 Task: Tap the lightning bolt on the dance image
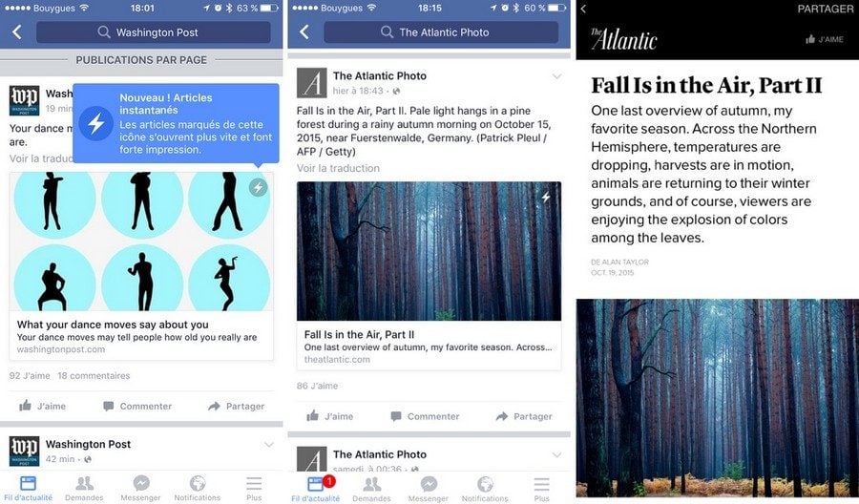coord(258,187)
